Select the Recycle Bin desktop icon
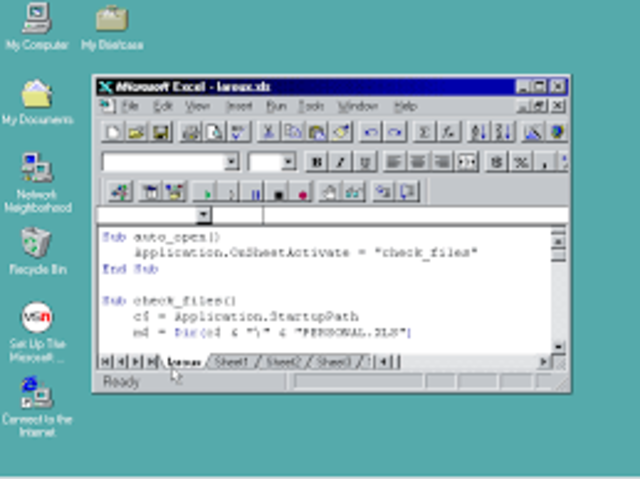640x479 pixels. click(x=37, y=252)
